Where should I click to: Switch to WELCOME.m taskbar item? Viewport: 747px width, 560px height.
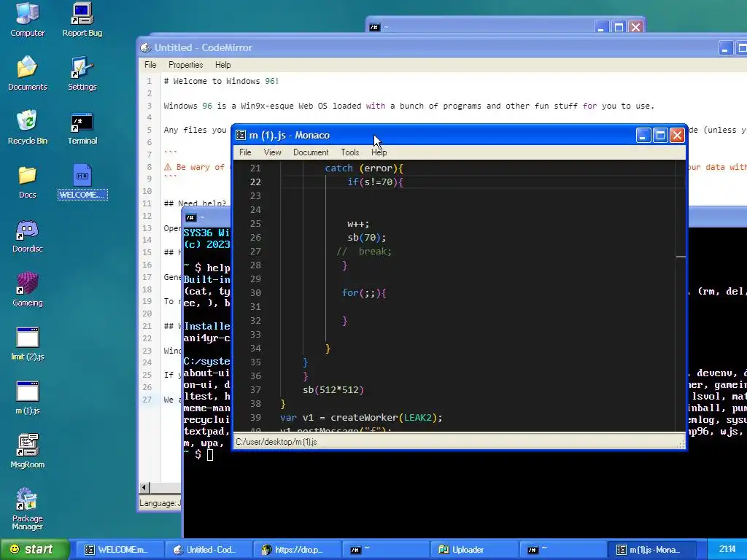tap(122, 550)
